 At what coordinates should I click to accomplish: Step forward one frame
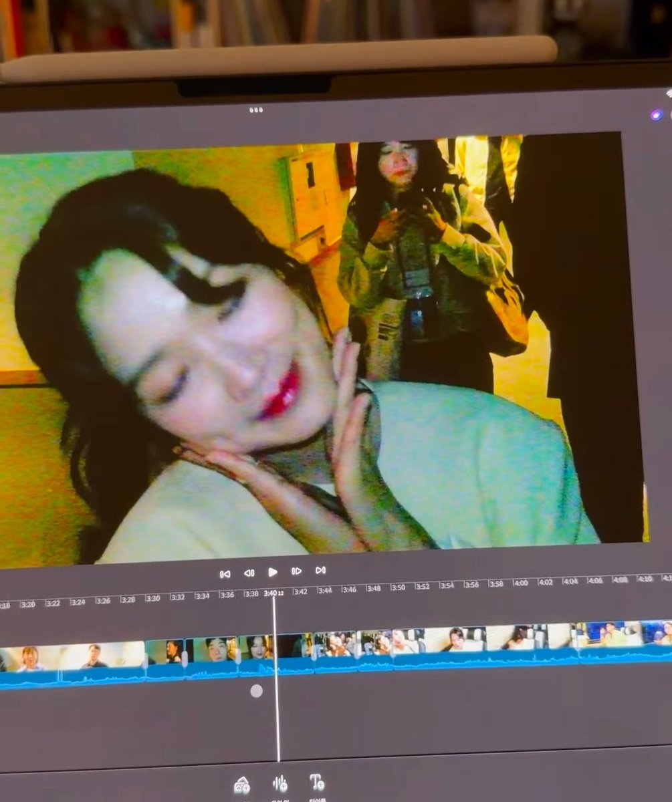(296, 571)
